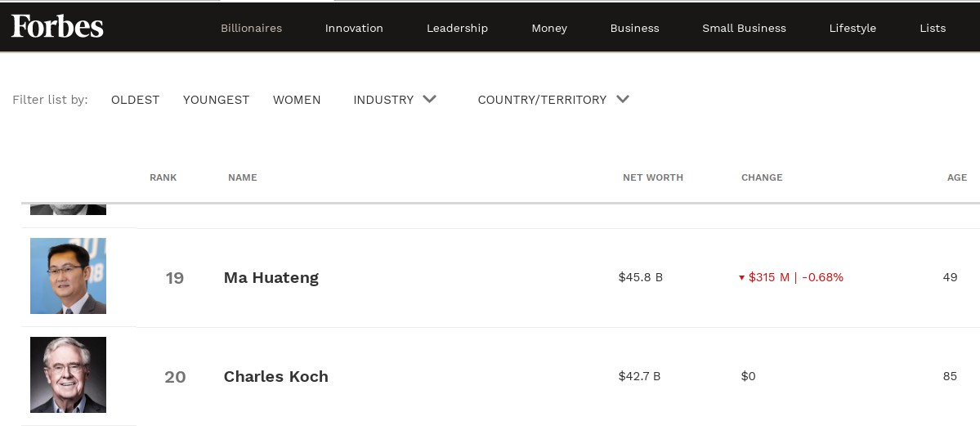The width and height of the screenshot is (980, 426).
Task: Sort by the NAME column header
Action: (243, 177)
